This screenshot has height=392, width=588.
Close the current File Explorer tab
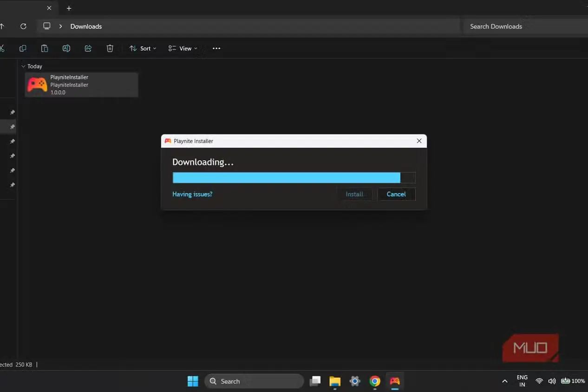coord(49,8)
